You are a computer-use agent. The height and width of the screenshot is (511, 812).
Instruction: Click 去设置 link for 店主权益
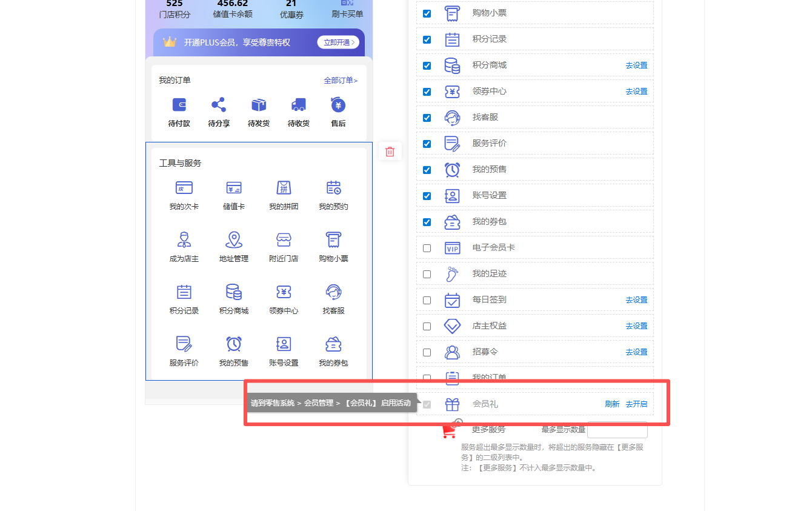point(636,326)
